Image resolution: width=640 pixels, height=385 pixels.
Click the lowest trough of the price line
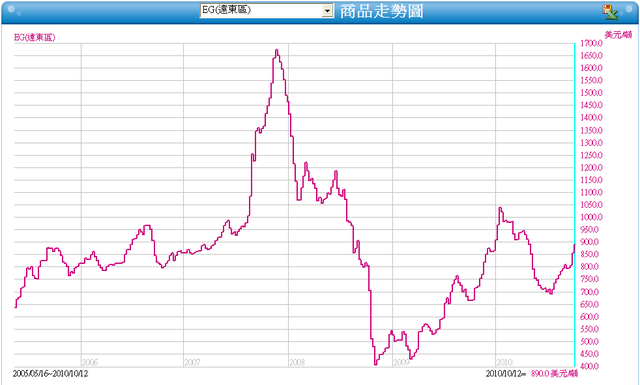click(375, 363)
